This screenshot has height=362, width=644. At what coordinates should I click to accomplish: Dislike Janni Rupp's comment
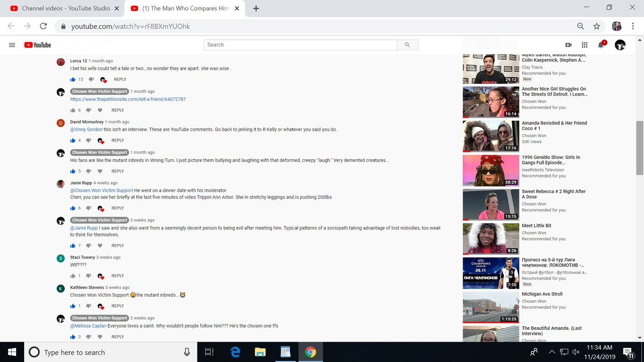click(x=87, y=208)
